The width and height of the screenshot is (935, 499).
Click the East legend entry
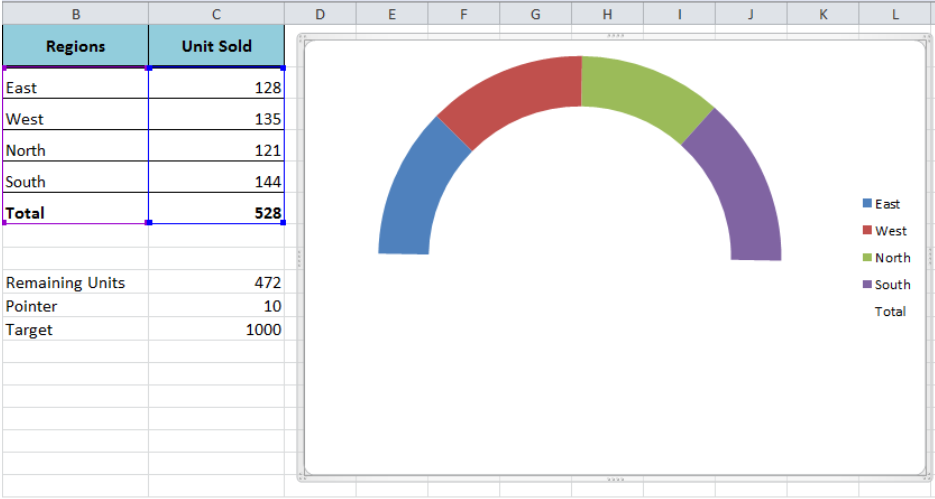(881, 204)
